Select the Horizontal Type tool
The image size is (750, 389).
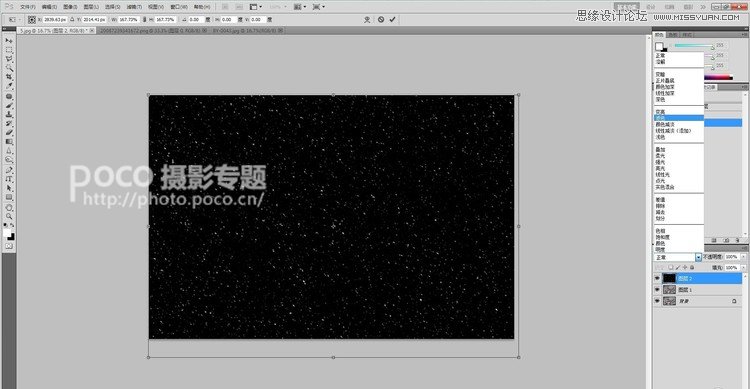pos(9,179)
